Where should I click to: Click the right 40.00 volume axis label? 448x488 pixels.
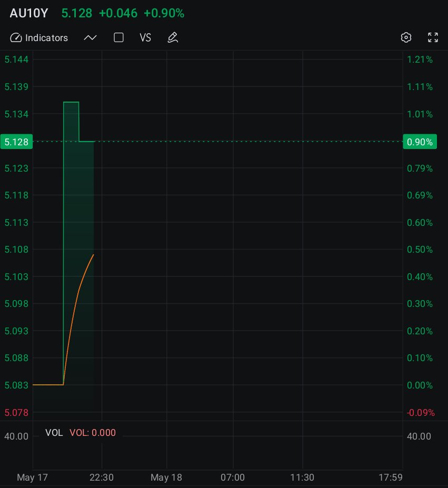(x=419, y=436)
